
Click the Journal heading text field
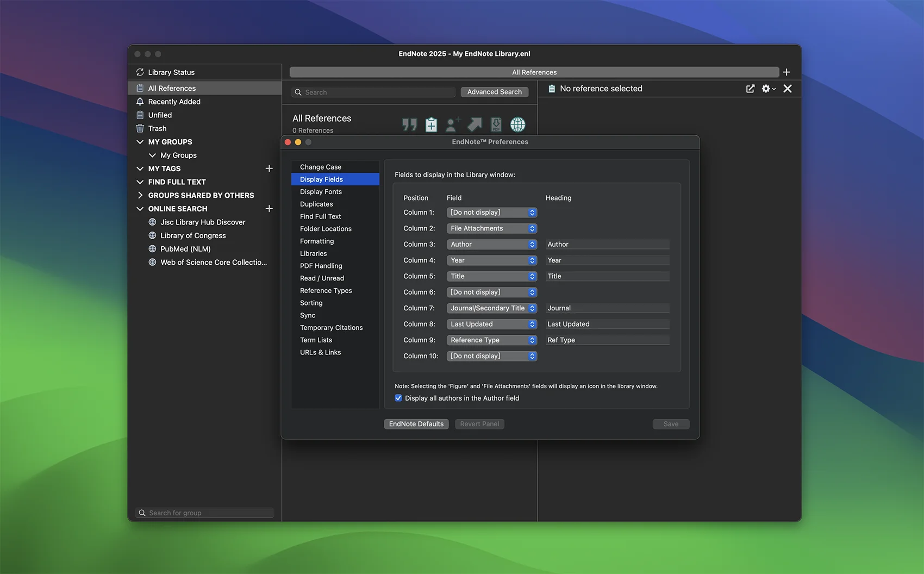[608, 308]
